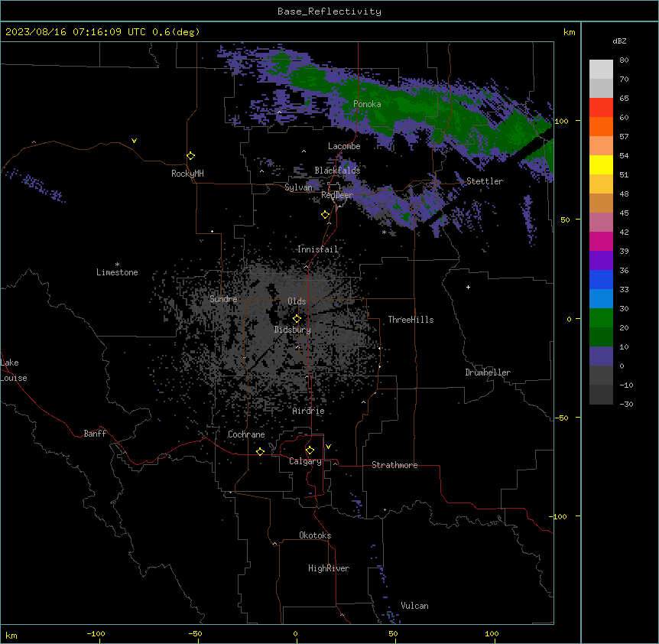This screenshot has height=644, width=659.
Task: Click the Airdrie city label
Action: click(309, 411)
